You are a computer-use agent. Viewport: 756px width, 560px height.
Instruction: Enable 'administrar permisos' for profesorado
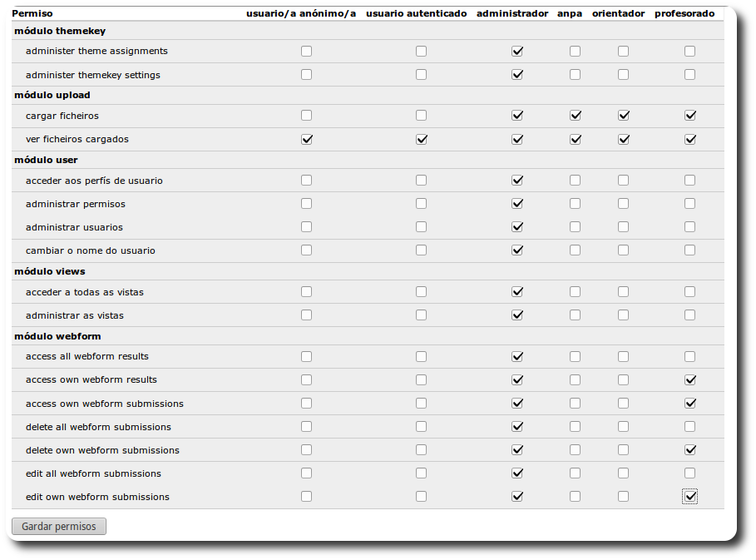689,203
